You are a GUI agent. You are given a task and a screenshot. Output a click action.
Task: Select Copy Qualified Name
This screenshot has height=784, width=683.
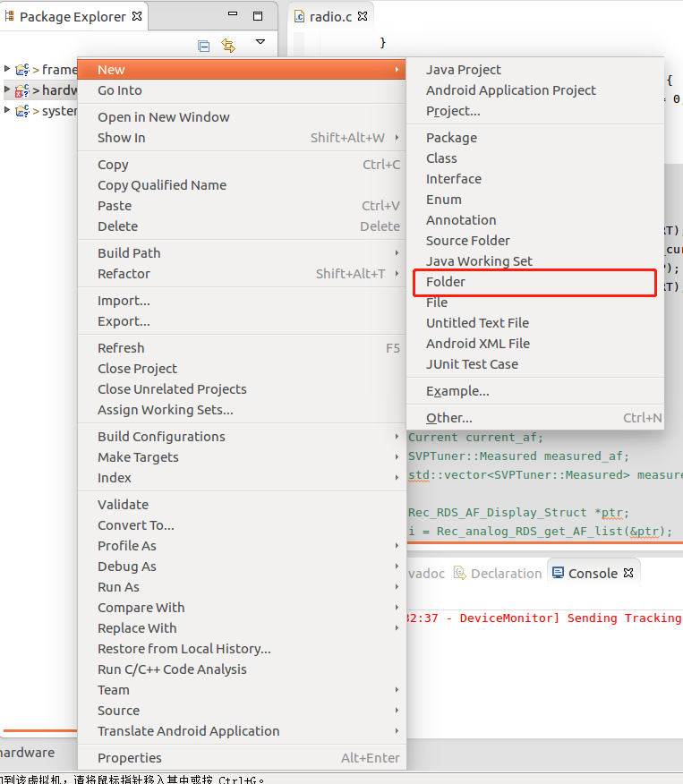pyautogui.click(x=242, y=185)
